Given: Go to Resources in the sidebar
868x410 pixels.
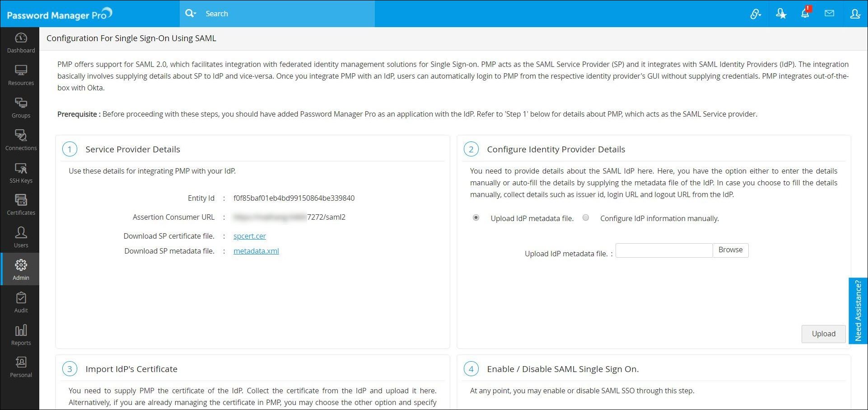Looking at the screenshot, I should (21, 76).
